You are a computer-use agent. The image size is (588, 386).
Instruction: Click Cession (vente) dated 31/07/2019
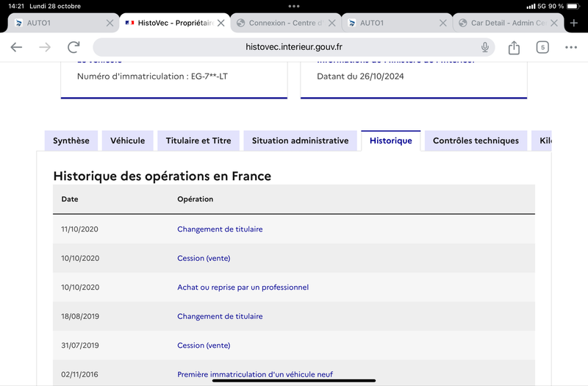coord(204,346)
